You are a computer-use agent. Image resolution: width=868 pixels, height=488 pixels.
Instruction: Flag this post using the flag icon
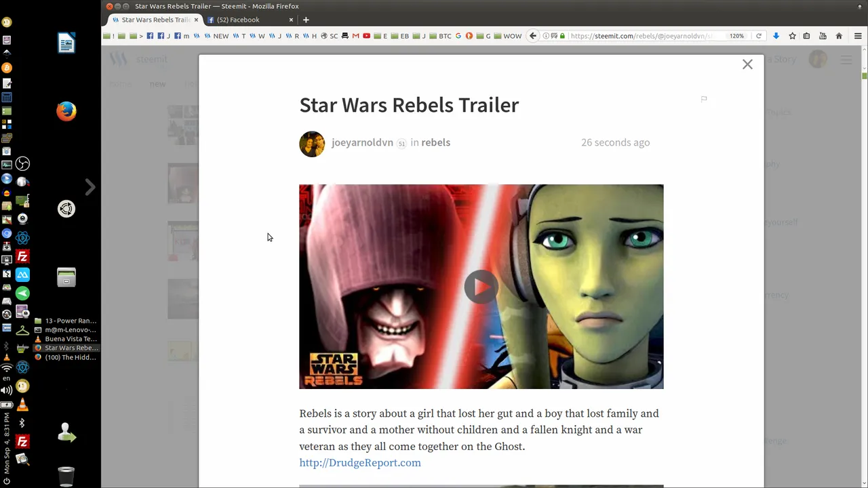[704, 99]
